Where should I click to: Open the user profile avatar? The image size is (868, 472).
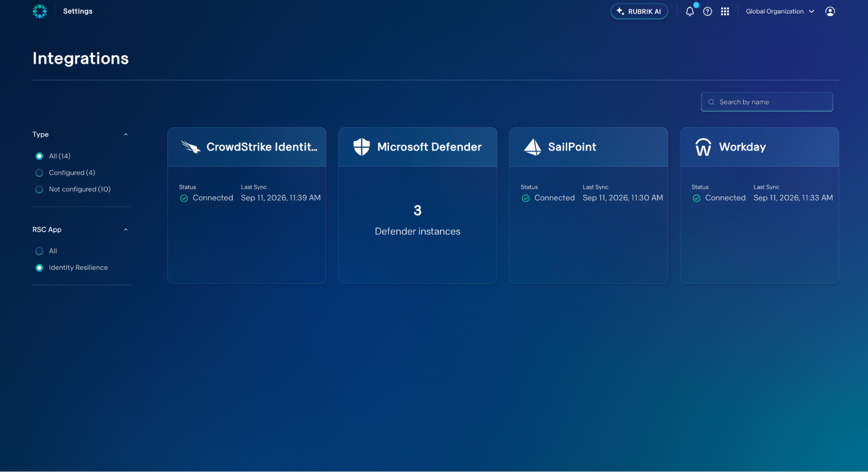pyautogui.click(x=830, y=11)
